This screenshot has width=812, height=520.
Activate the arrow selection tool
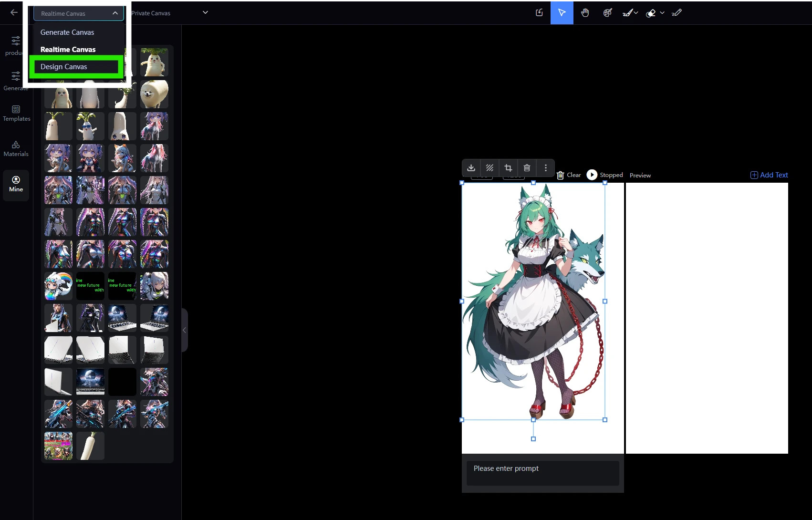tap(562, 13)
